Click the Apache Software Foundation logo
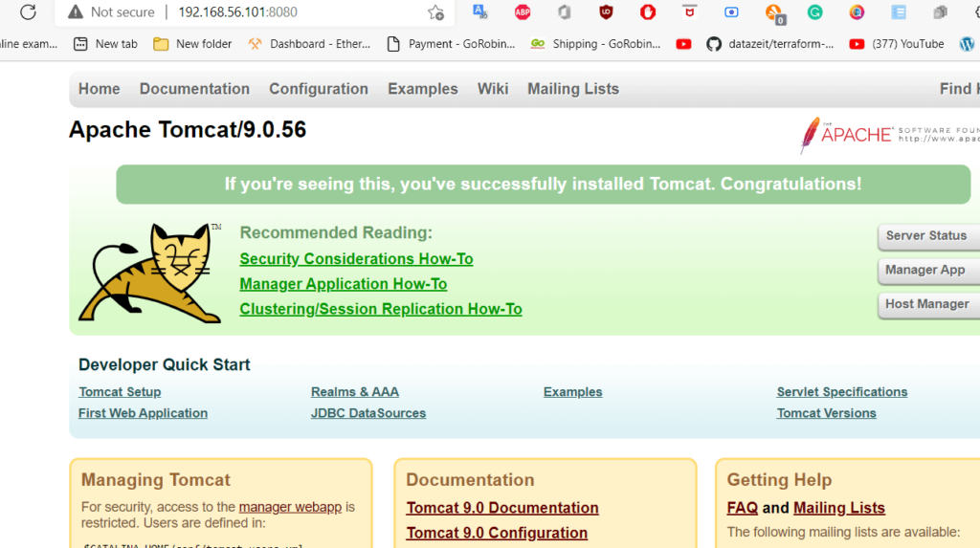The width and height of the screenshot is (980, 548). (x=890, y=134)
